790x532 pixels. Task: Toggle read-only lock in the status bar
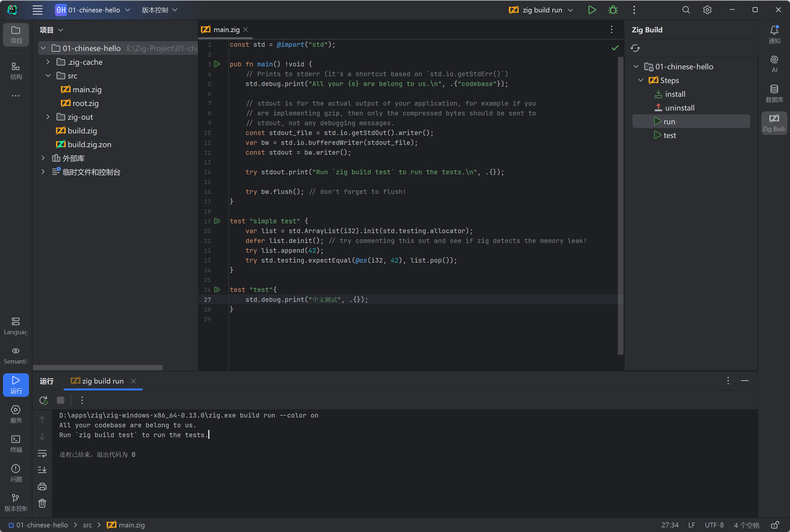tap(774, 525)
